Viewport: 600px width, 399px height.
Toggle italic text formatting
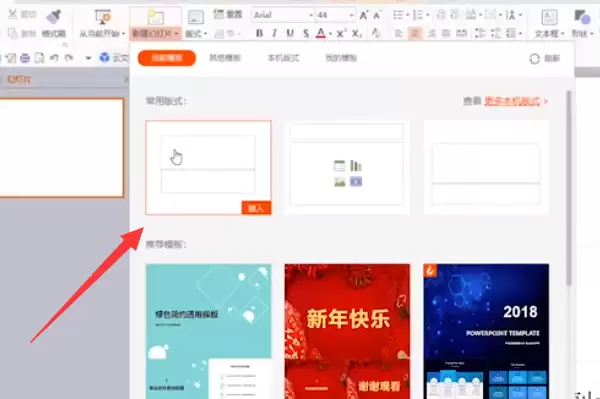pyautogui.click(x=275, y=34)
